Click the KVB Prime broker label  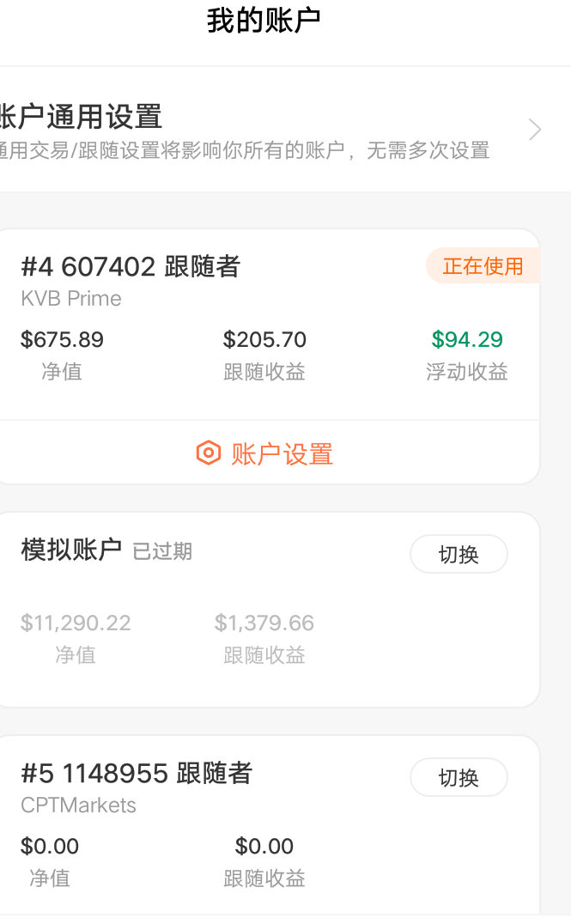(71, 299)
